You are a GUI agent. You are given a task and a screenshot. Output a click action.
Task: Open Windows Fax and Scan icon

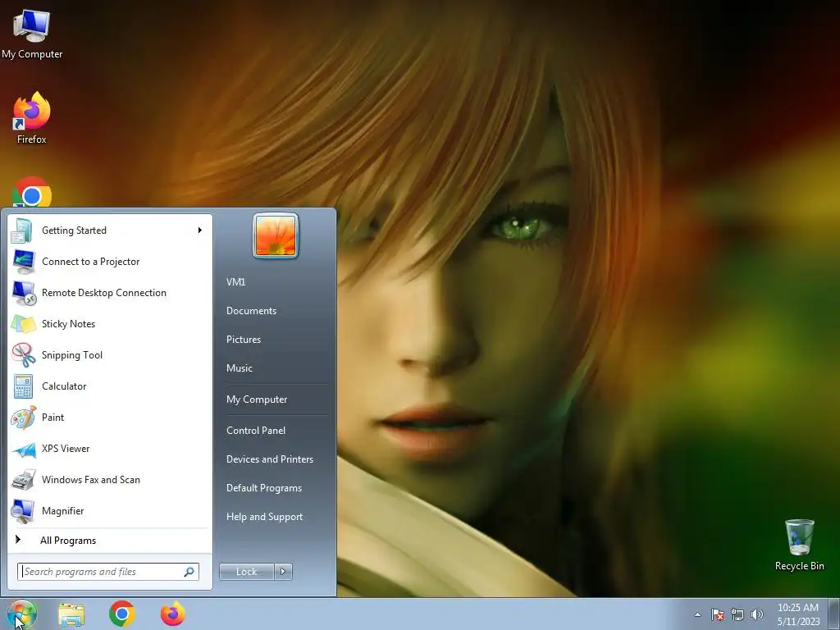click(22, 480)
